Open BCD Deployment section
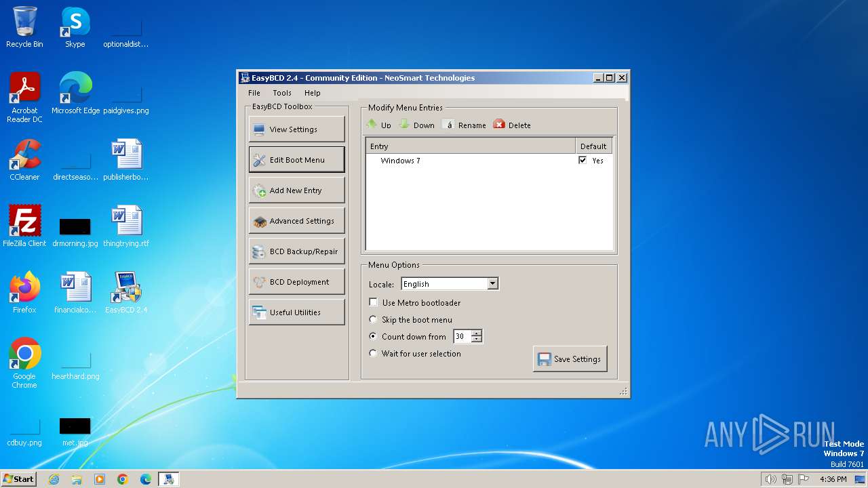The height and width of the screenshot is (488, 868). 296,281
